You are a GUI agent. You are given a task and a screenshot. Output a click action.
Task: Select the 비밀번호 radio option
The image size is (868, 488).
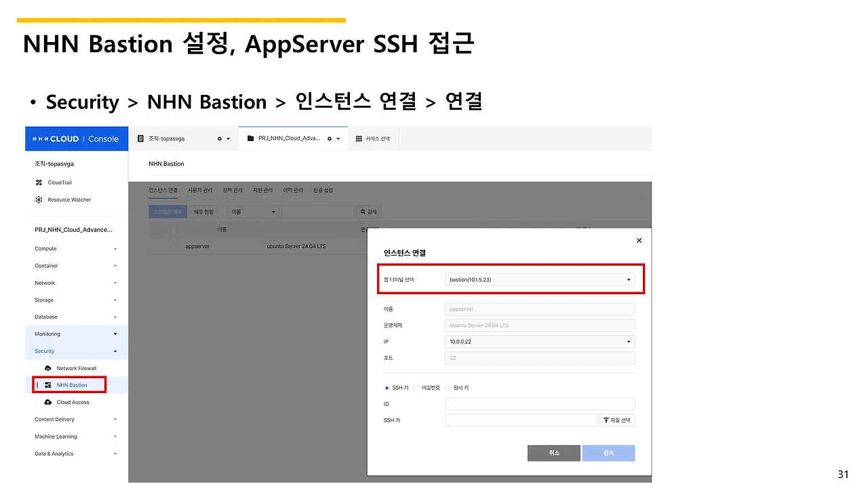point(416,388)
